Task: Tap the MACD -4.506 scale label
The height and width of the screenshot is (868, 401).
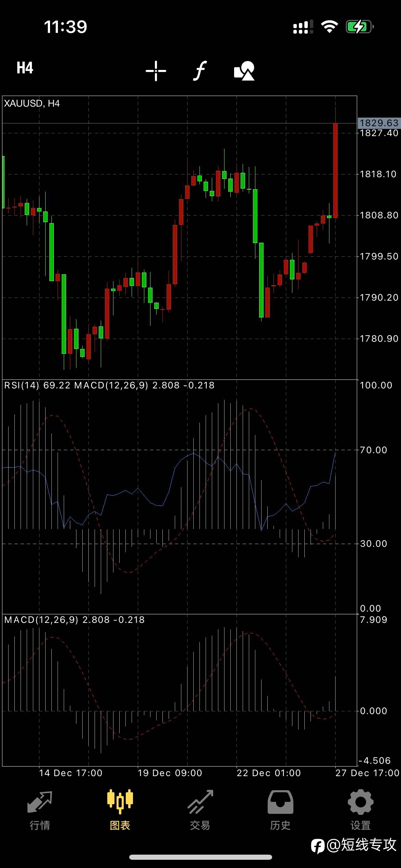Action: (x=375, y=761)
